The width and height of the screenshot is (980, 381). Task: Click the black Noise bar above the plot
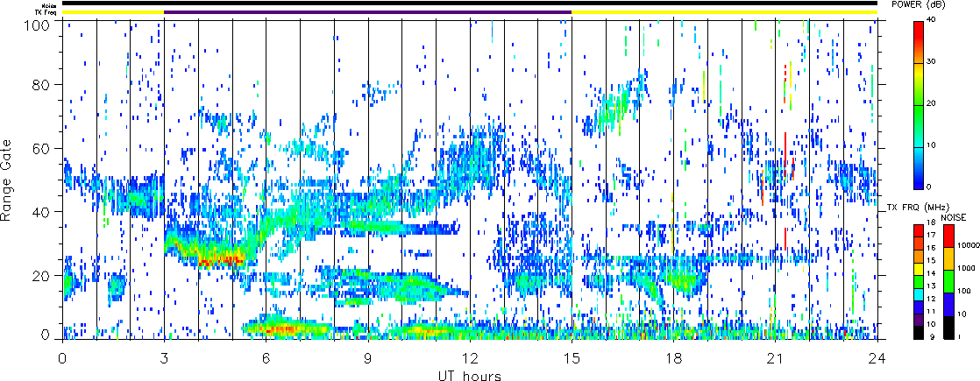click(x=469, y=3)
